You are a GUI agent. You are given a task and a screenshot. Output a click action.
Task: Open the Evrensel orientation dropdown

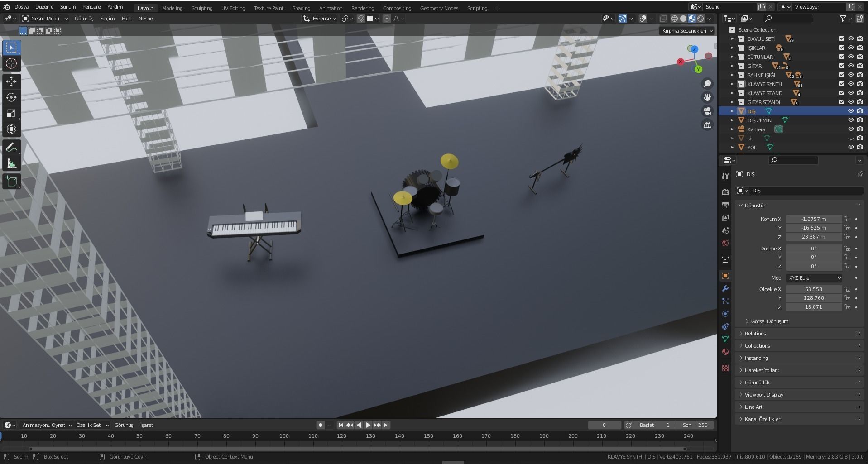click(320, 19)
